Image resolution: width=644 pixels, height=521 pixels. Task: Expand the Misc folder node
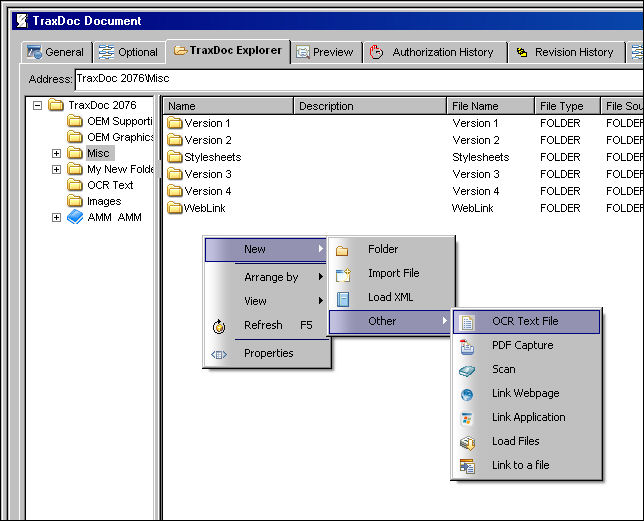point(56,153)
